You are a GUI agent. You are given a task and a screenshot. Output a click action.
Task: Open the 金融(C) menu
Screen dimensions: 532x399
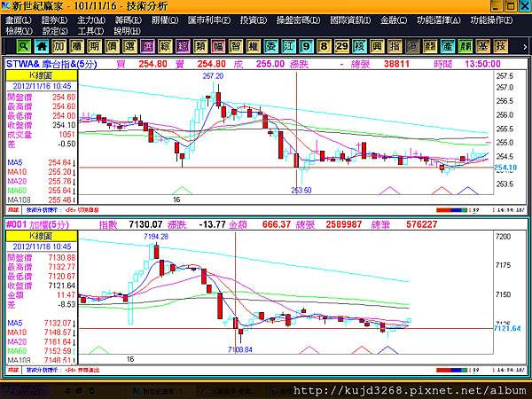pyautogui.click(x=393, y=20)
